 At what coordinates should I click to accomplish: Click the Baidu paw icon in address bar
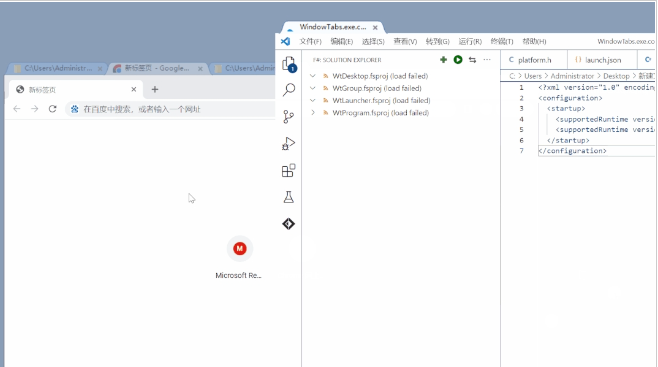coord(75,109)
